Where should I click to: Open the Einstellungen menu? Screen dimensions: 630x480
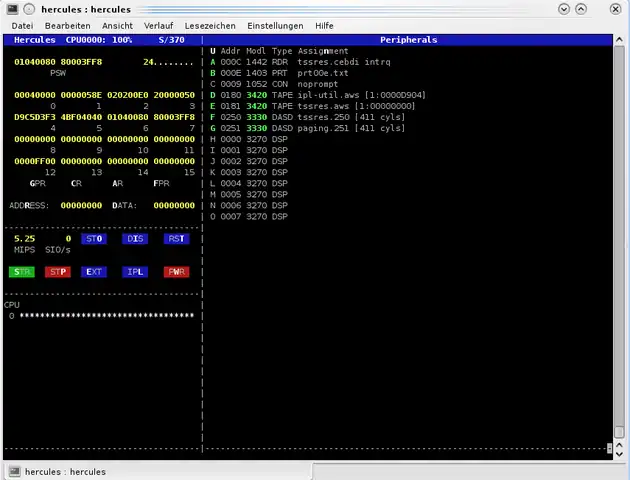275,25
